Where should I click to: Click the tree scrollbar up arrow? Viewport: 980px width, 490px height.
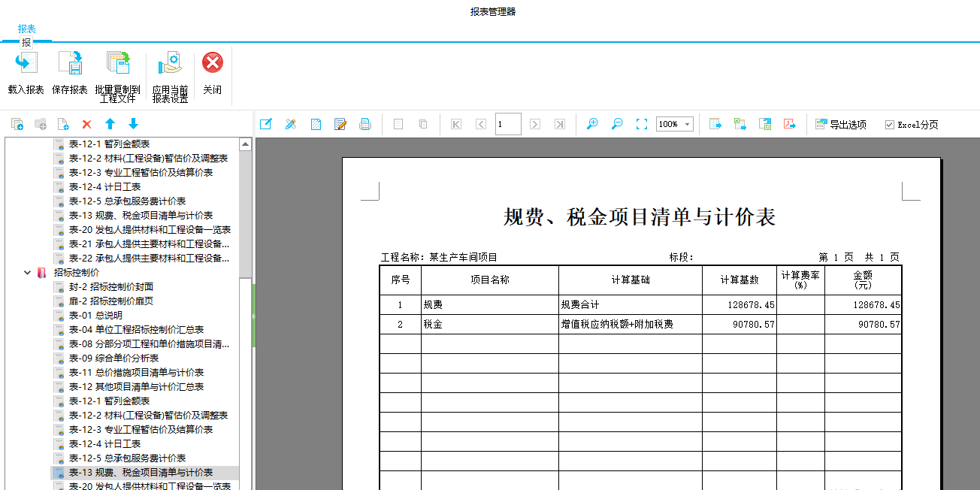coord(245,144)
